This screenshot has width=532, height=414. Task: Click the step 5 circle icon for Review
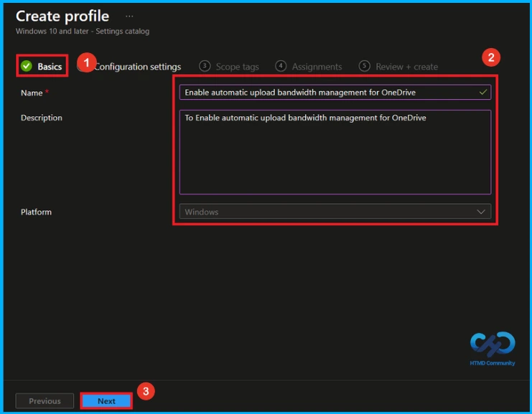tap(365, 66)
